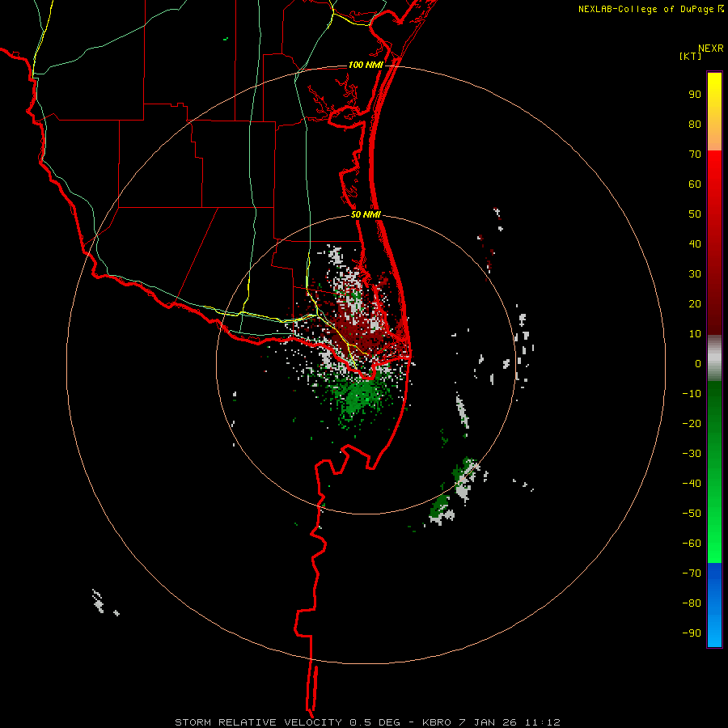This screenshot has width=728, height=728.
Task: Click the 30 value on the velocity scale
Action: click(x=695, y=274)
